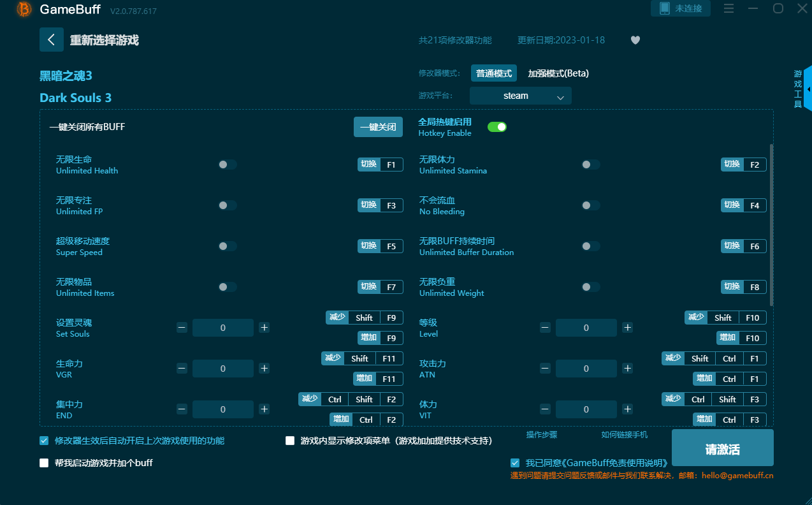Increase END value with plus icon
This screenshot has height=505, width=812.
pos(265,409)
